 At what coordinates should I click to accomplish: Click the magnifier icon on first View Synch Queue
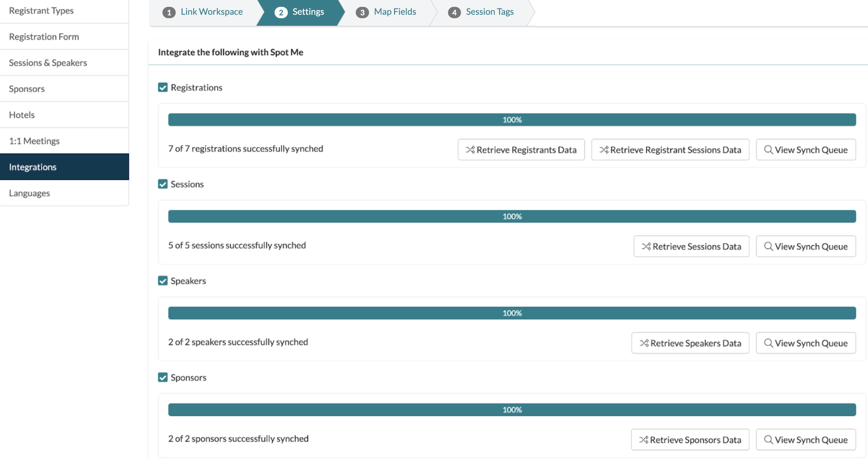coord(769,149)
